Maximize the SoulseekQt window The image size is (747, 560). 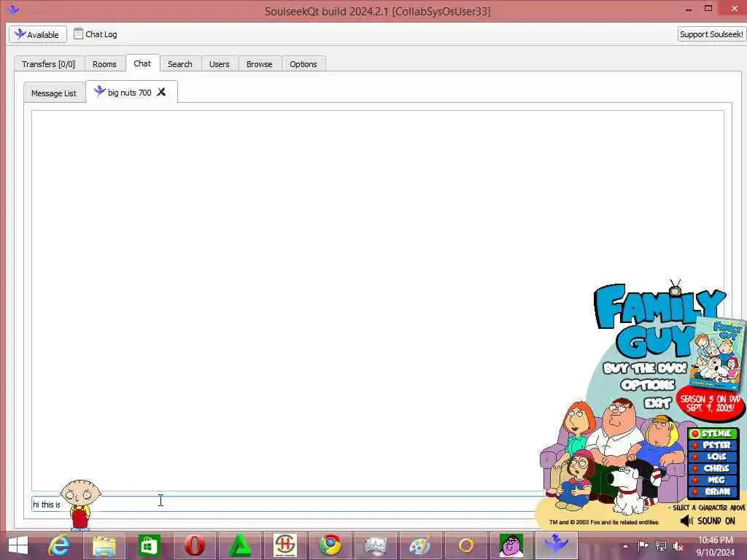point(708,9)
